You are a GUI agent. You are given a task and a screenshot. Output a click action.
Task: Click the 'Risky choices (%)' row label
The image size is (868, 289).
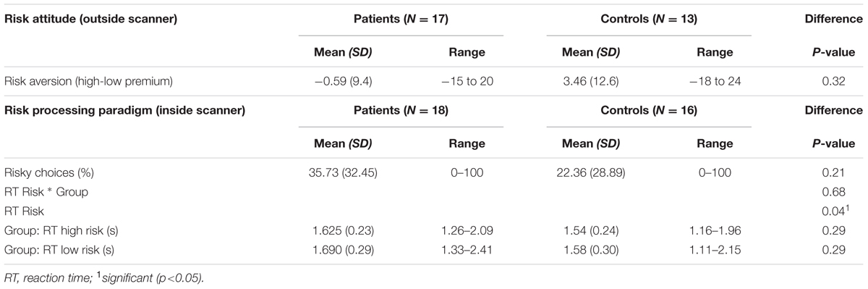click(50, 172)
